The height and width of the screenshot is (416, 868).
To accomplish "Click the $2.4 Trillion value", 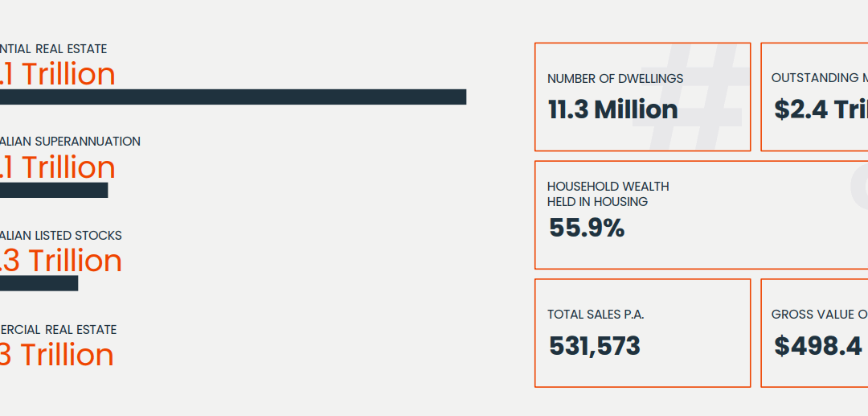I will (x=821, y=109).
